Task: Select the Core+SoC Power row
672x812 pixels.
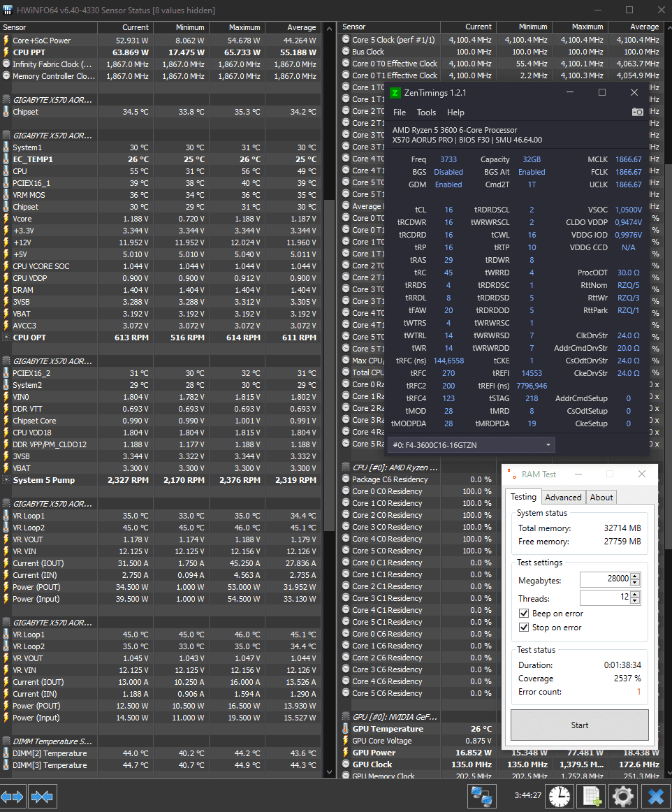Action: click(x=161, y=41)
